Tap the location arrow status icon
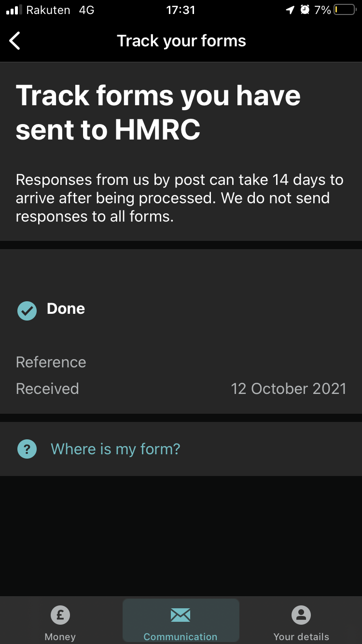The height and width of the screenshot is (644, 362). [x=290, y=10]
